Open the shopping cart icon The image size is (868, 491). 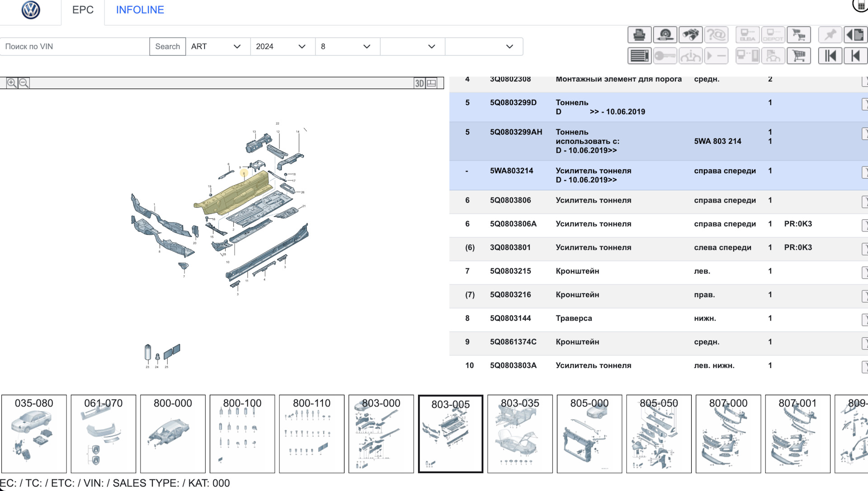click(x=799, y=56)
